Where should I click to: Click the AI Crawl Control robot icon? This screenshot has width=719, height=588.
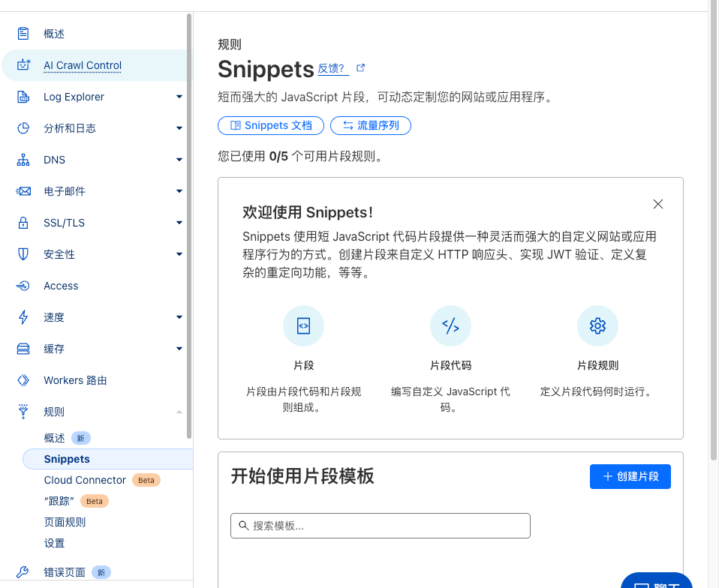pos(23,65)
